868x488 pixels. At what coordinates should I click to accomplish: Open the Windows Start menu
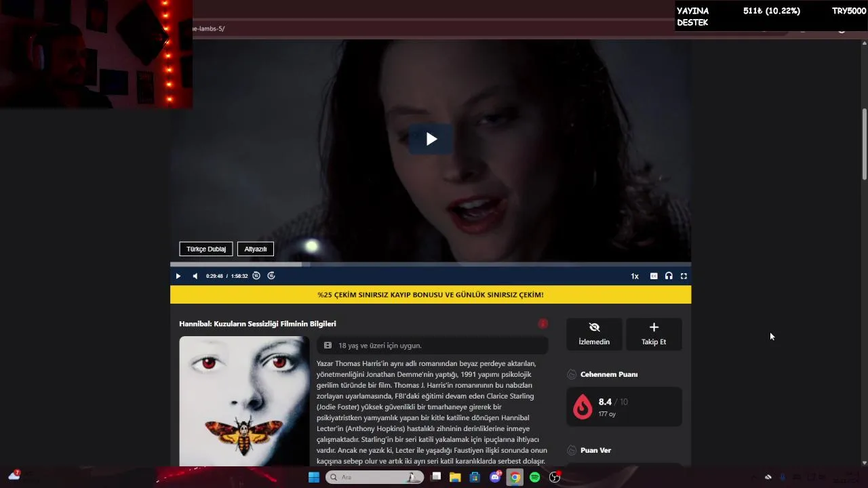tap(313, 477)
